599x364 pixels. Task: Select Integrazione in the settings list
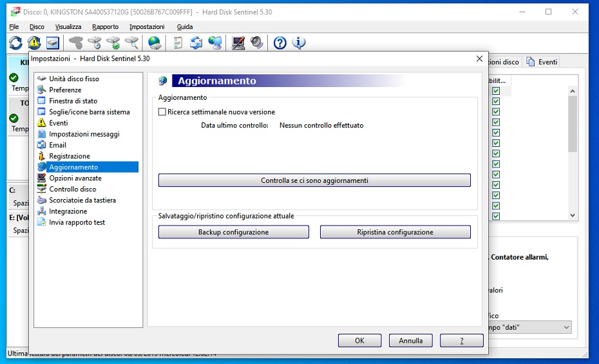68,211
